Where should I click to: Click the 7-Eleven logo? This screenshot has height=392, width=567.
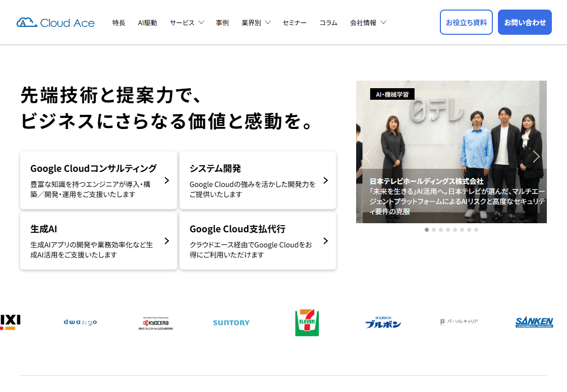307,323
